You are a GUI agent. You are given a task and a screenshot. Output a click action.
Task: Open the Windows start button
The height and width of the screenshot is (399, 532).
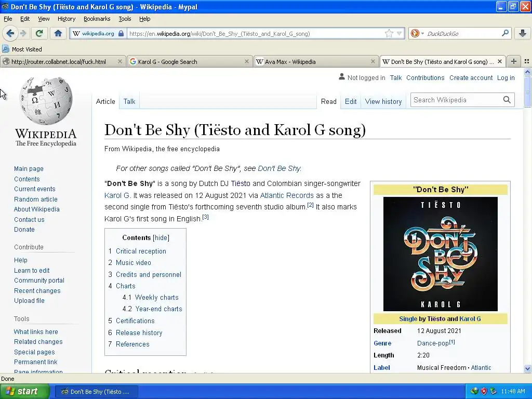[24, 392]
